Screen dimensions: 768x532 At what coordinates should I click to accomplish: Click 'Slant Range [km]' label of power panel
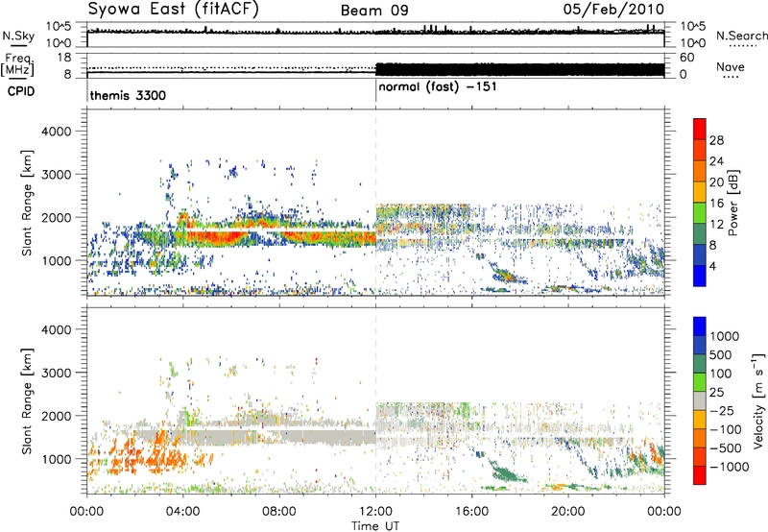coord(27,203)
